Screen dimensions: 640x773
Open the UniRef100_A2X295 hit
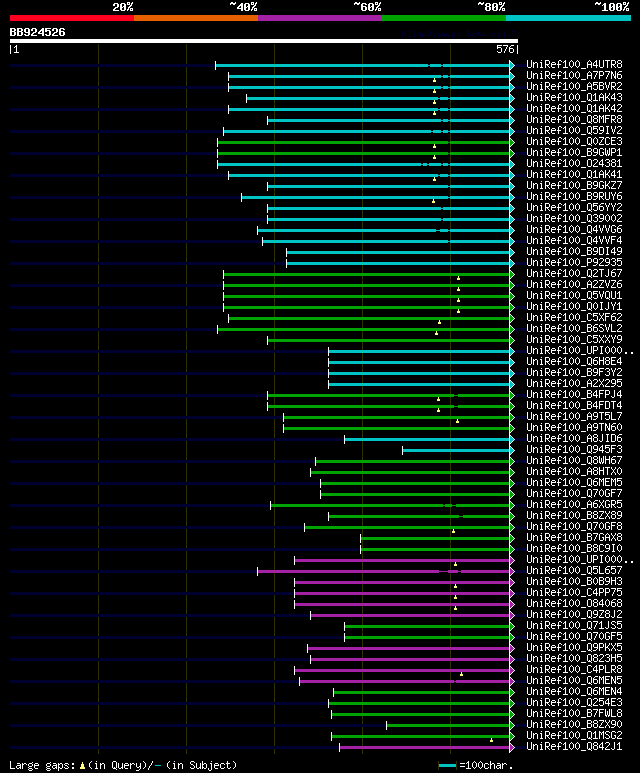pos(574,384)
